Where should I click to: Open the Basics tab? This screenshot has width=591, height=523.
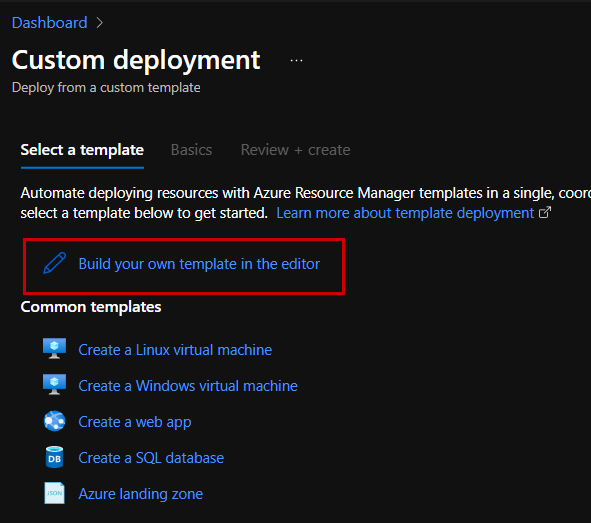[191, 150]
